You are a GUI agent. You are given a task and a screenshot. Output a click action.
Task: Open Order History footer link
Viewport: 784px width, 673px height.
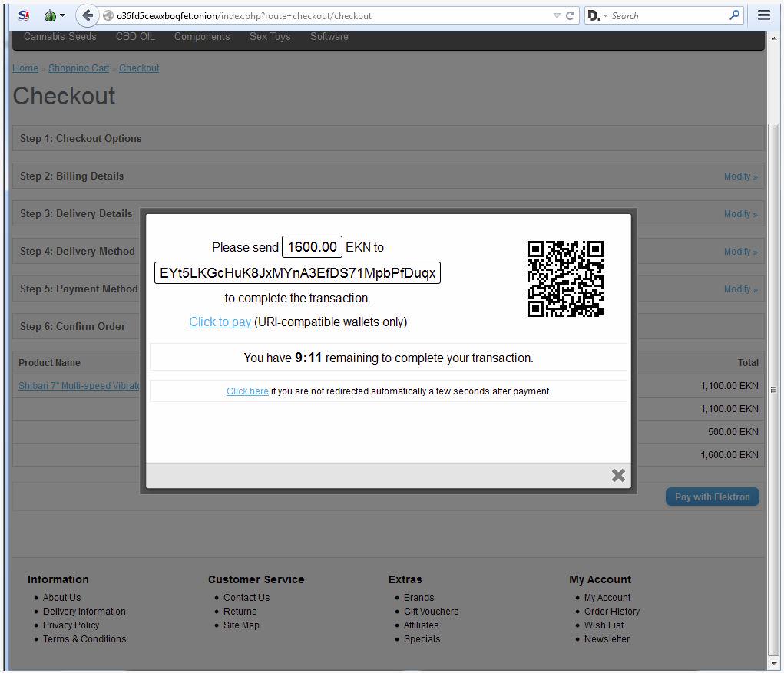click(611, 612)
